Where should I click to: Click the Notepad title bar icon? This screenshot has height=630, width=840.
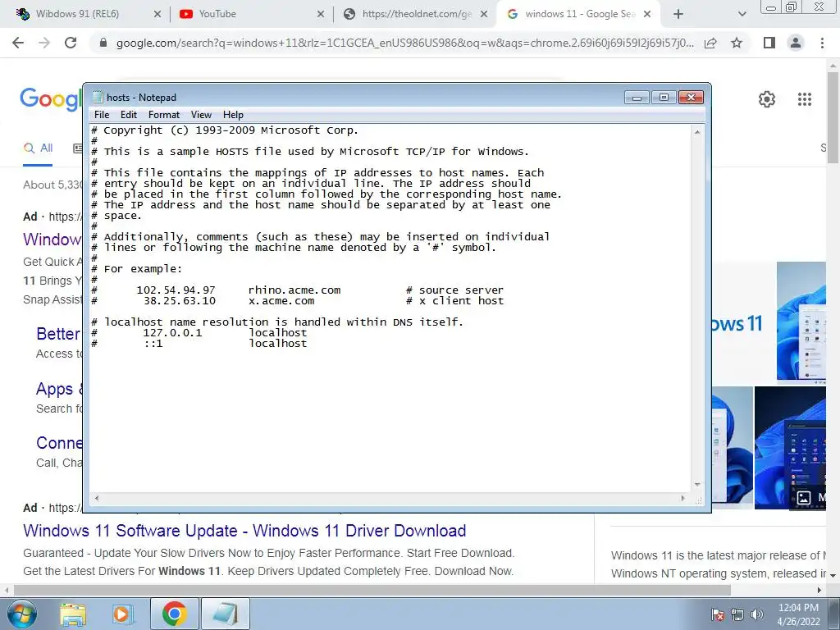(98, 97)
